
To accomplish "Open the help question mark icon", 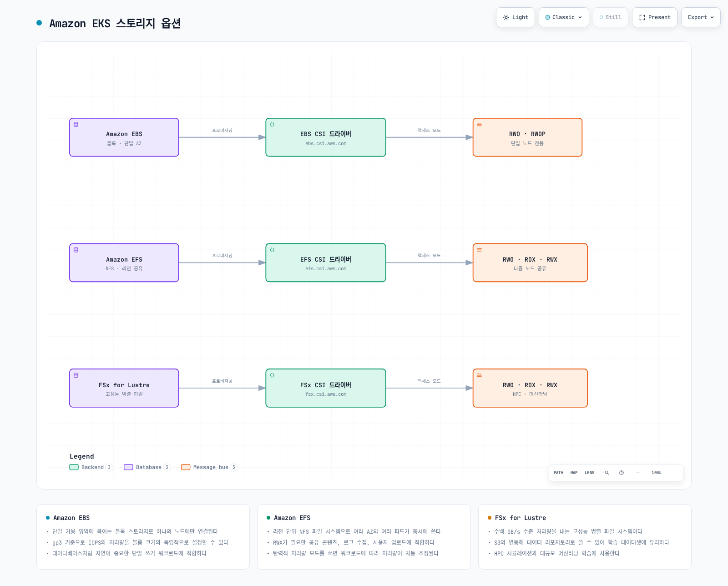I will tap(622, 473).
